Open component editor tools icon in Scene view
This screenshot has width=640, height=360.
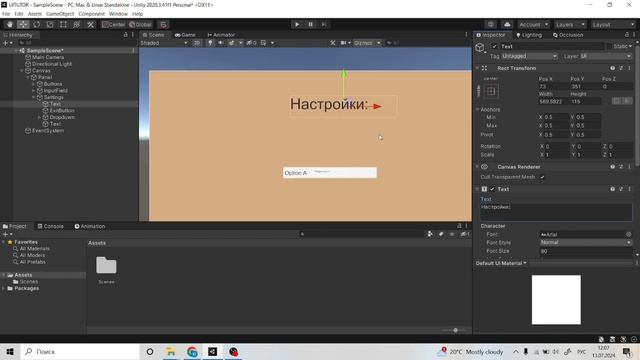(x=333, y=43)
